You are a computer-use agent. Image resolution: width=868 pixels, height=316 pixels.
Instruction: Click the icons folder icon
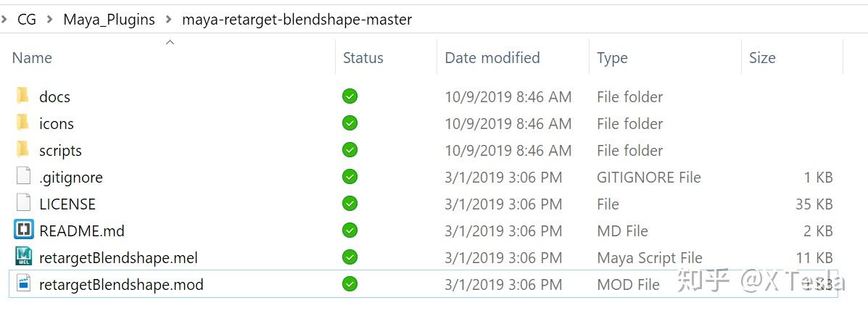coord(23,122)
